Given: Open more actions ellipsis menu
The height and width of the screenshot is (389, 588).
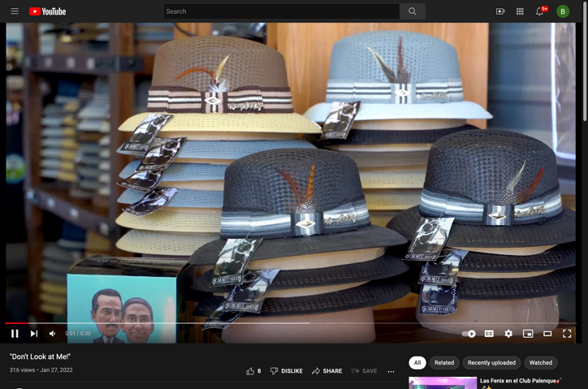Looking at the screenshot, I should click(391, 371).
